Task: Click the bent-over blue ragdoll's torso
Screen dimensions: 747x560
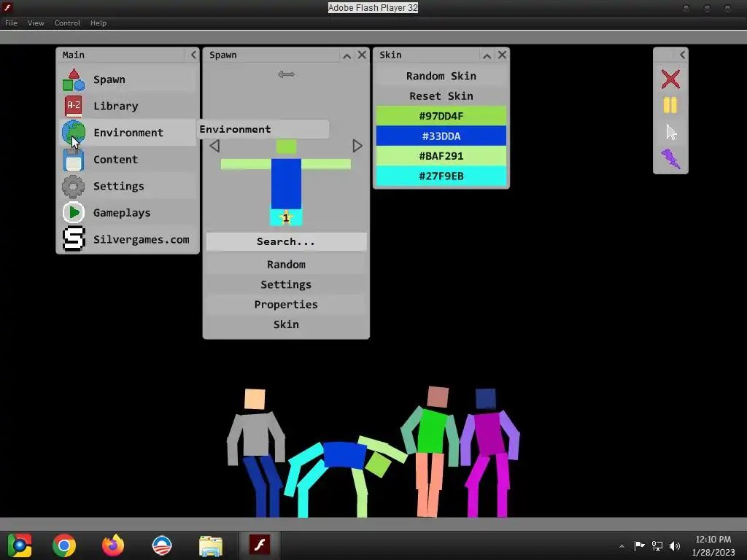Action: coord(344,455)
